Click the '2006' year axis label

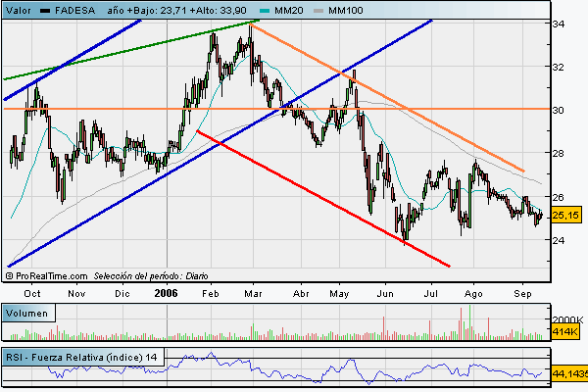pyautogui.click(x=167, y=293)
